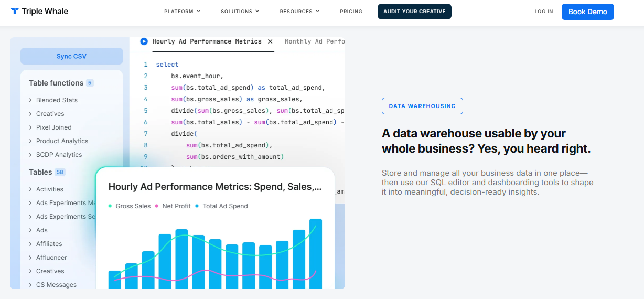Screen dimensions: 644x299
Task: Click the Audit Your Creative button
Action: [414, 12]
